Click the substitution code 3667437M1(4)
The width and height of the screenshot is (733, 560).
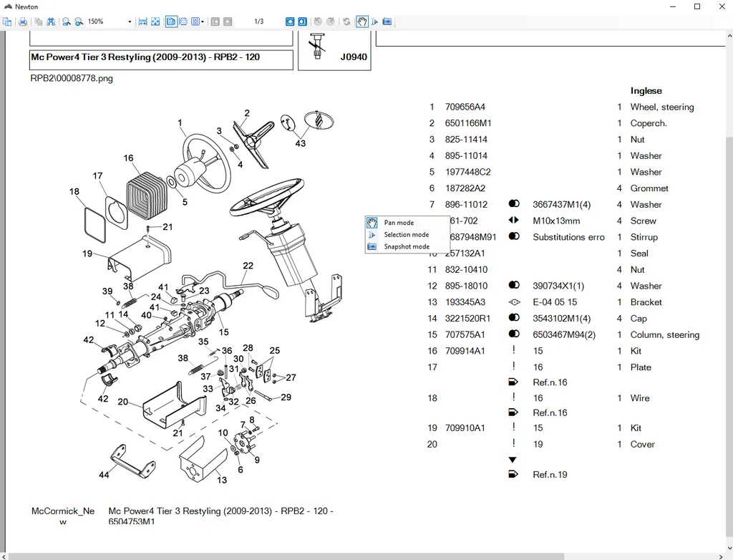coord(561,204)
